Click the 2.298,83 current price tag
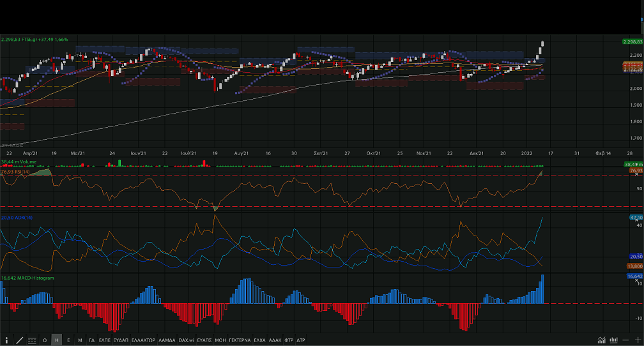 [631, 41]
